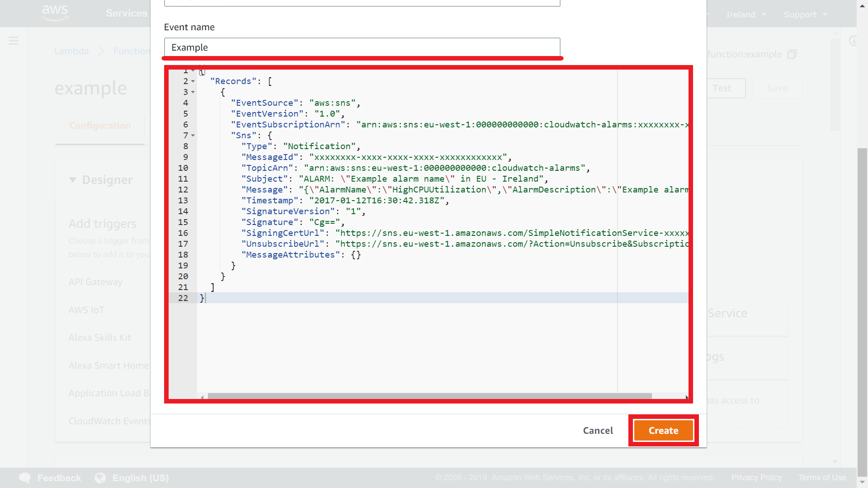Viewport: 868px width, 488px height.
Task: Copy the function ARN using copy icon
Action: point(792,54)
